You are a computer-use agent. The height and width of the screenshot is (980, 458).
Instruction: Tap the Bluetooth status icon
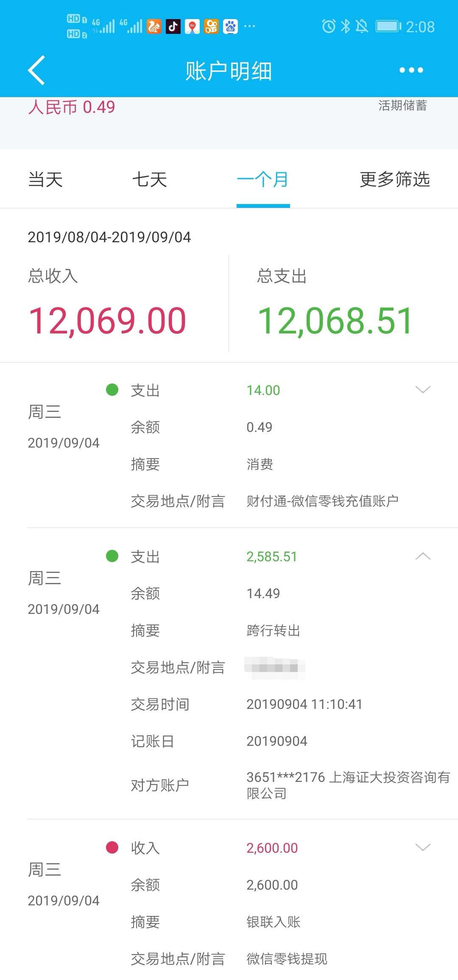tap(346, 26)
